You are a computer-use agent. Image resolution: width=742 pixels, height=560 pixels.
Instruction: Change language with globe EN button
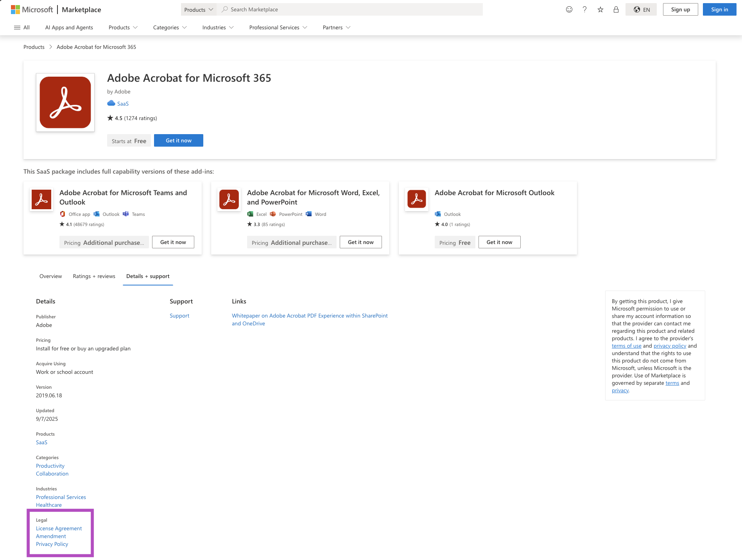click(x=641, y=9)
